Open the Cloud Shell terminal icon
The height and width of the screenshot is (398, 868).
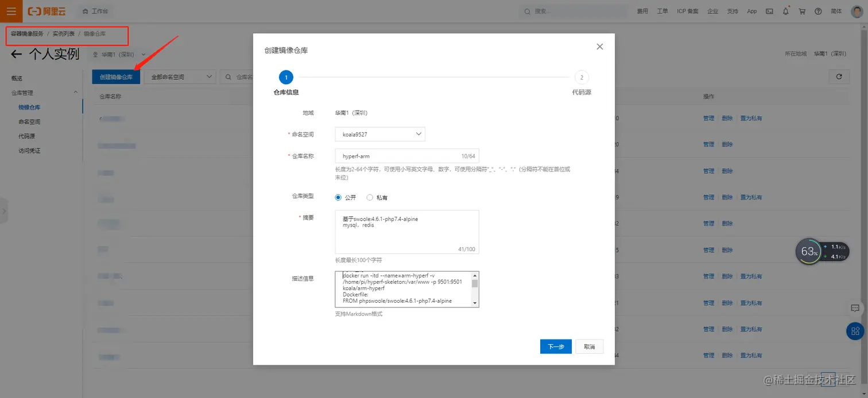[769, 11]
